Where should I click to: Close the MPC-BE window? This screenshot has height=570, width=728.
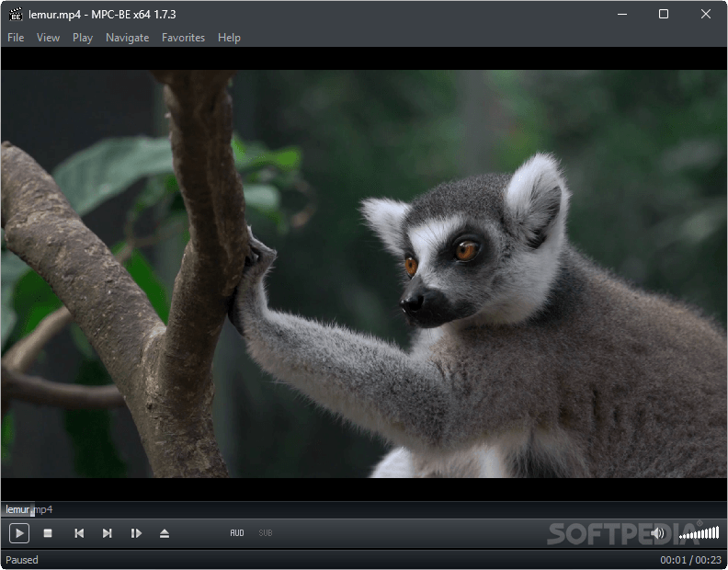pyautogui.click(x=706, y=15)
